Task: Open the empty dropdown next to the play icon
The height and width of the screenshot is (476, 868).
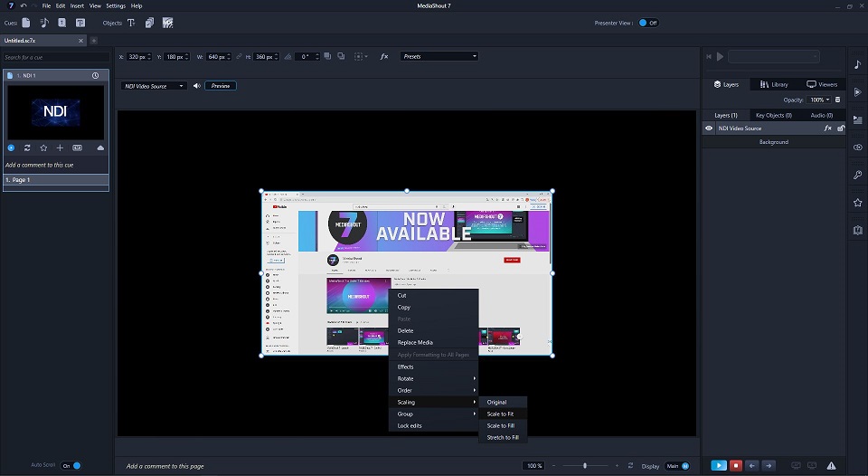Action: point(773,56)
